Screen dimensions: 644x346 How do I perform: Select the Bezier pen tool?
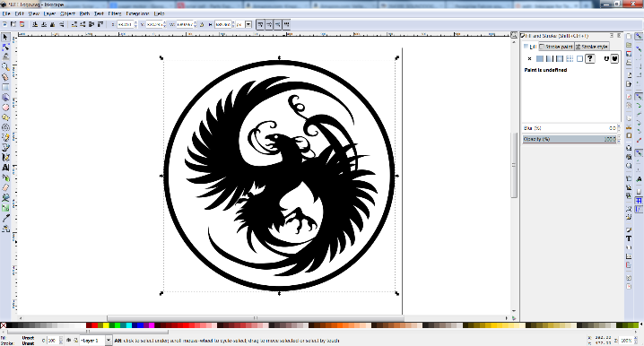pyautogui.click(x=5, y=147)
